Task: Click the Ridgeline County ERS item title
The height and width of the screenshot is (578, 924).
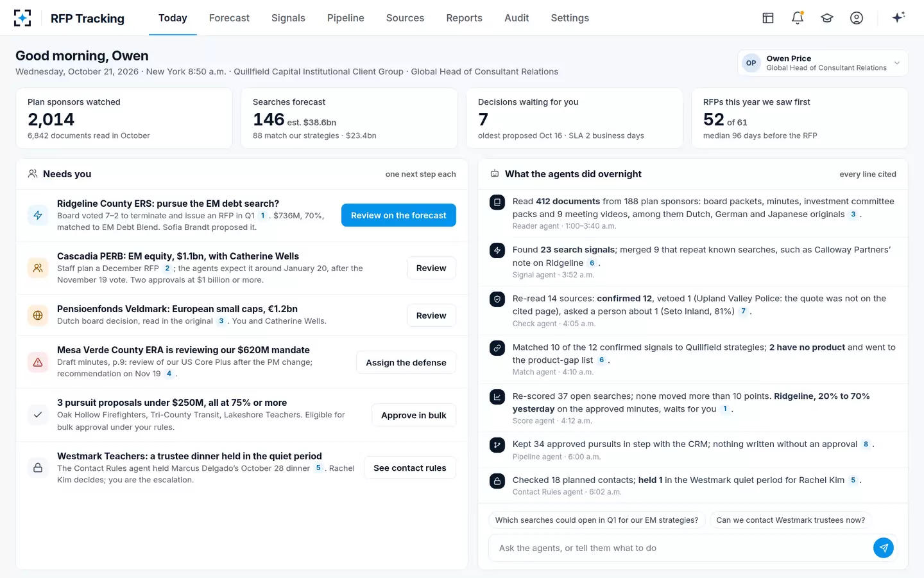Action: click(x=168, y=204)
